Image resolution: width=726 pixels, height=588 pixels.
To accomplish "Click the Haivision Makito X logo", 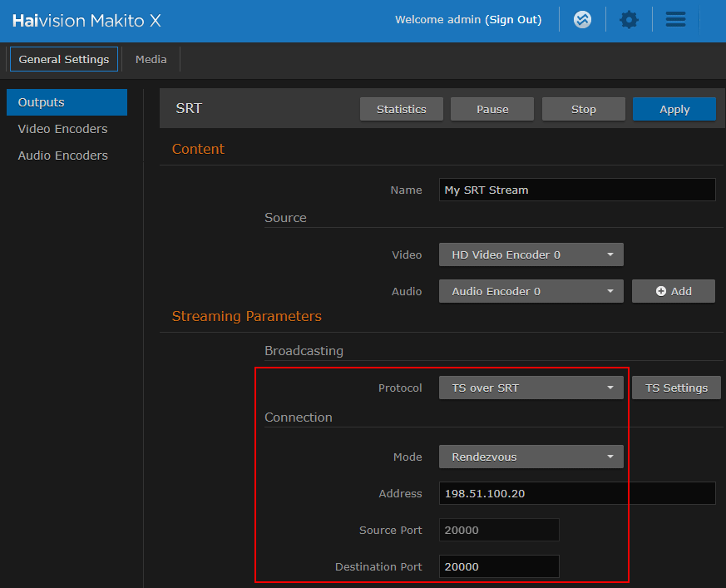I will tap(86, 21).
